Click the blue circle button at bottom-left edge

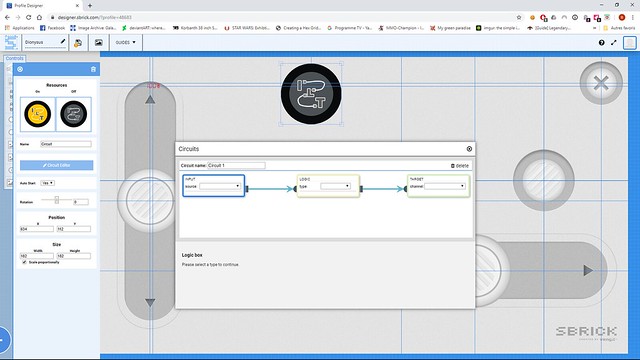tap(3, 340)
